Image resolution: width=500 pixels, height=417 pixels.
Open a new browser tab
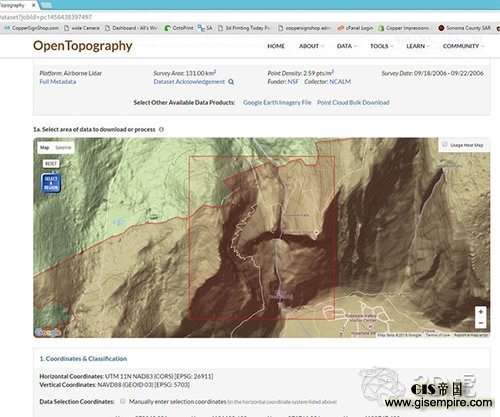point(47,5)
